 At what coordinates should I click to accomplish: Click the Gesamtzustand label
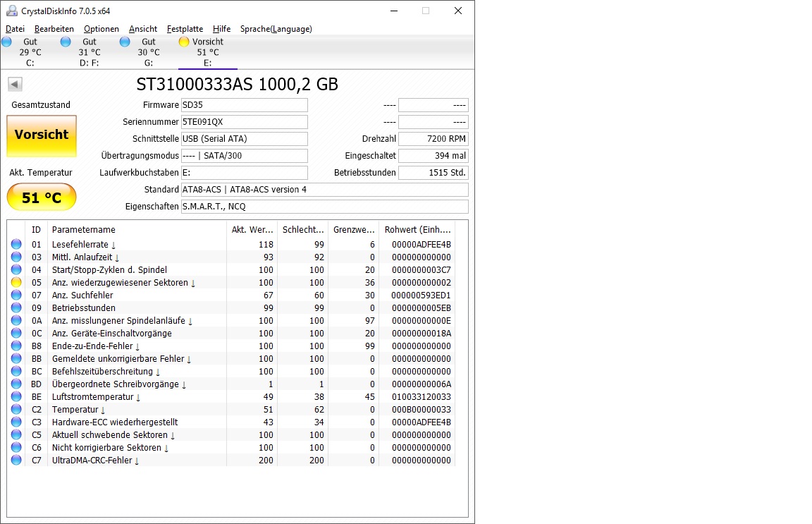[41, 104]
